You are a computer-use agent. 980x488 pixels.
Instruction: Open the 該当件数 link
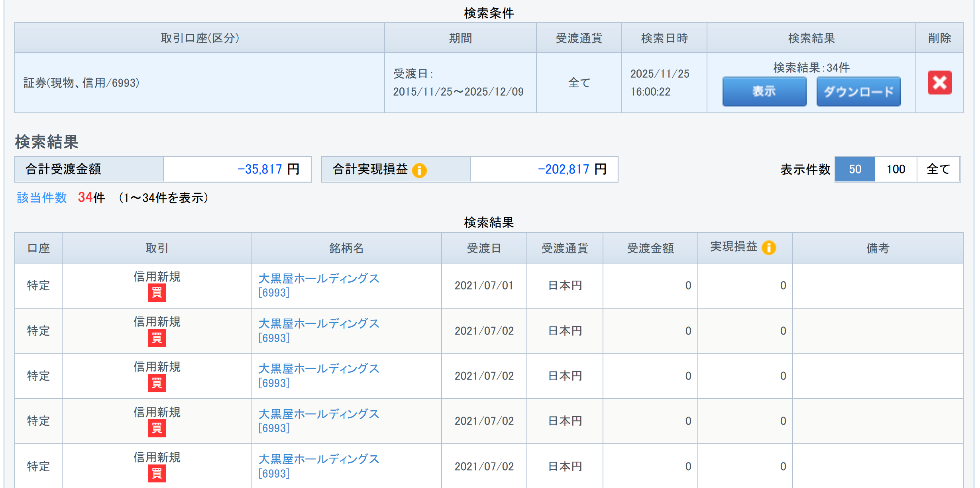42,197
